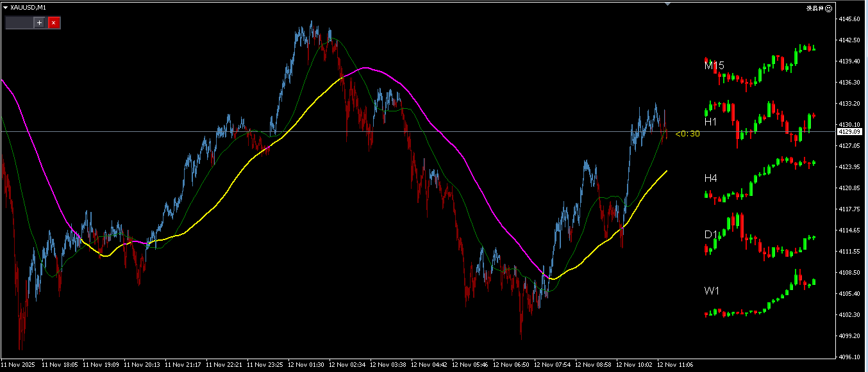Click the H1 timeframe label
The height and width of the screenshot is (372, 868).
pos(710,122)
